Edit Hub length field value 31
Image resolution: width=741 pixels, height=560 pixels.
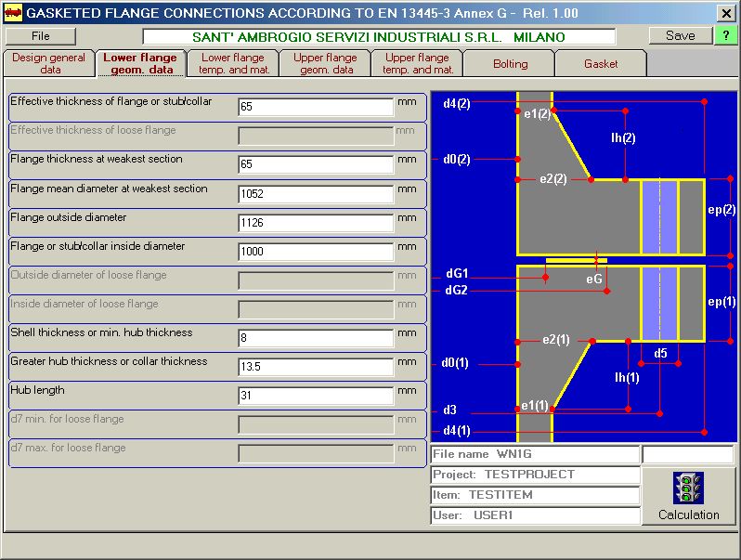pyautogui.click(x=316, y=396)
